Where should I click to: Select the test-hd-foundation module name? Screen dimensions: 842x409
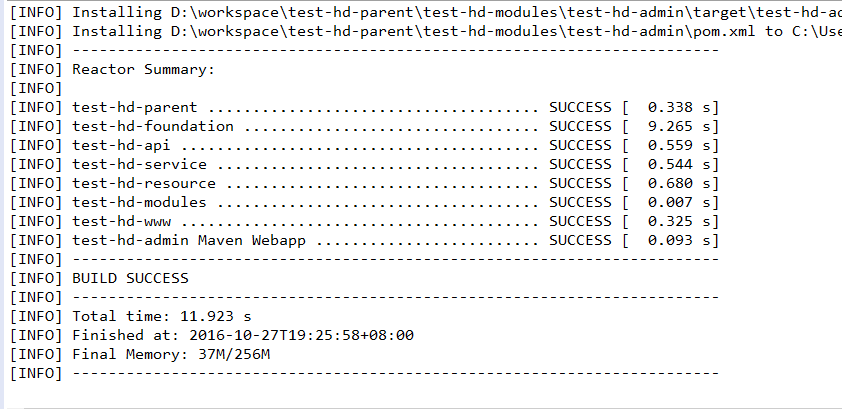(x=153, y=126)
